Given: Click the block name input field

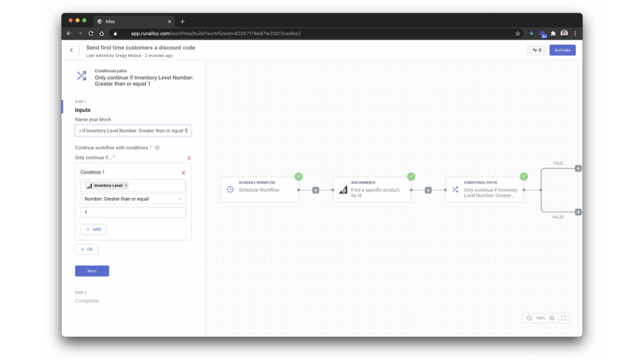Looking at the screenshot, I should [x=133, y=129].
